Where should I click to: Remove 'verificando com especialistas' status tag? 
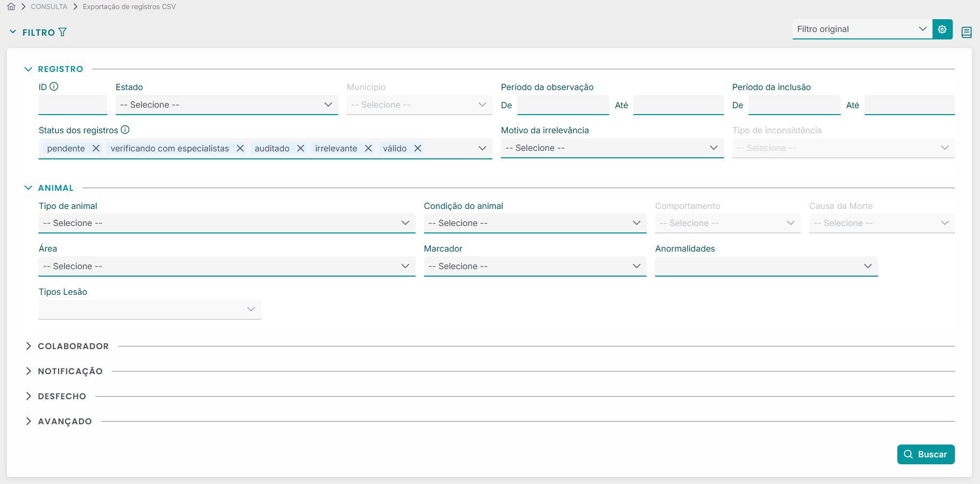pos(240,148)
